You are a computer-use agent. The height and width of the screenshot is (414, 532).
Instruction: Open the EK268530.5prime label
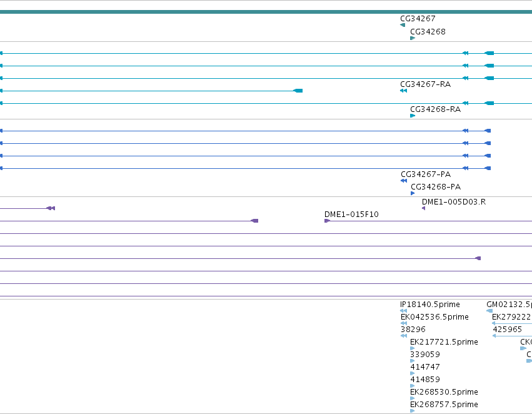[444, 392]
